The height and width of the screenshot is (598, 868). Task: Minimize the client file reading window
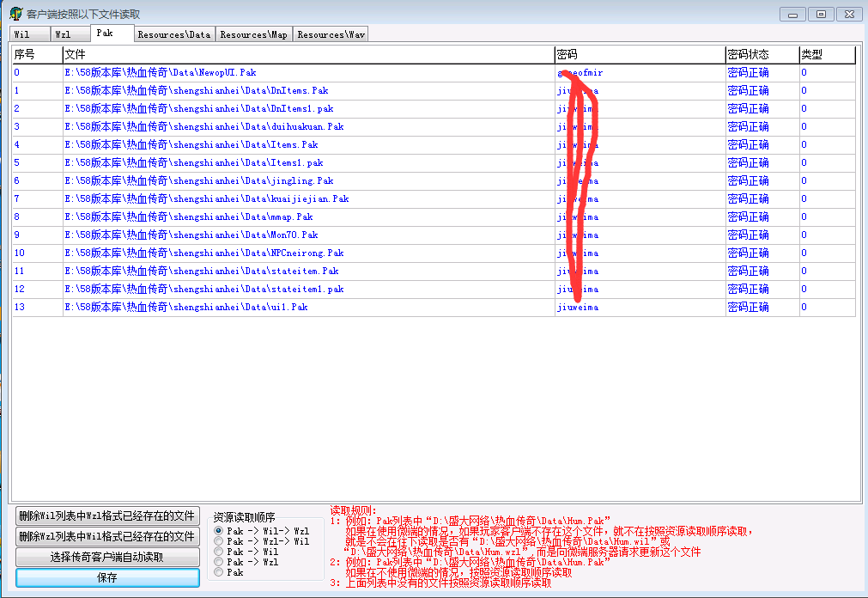(x=793, y=14)
